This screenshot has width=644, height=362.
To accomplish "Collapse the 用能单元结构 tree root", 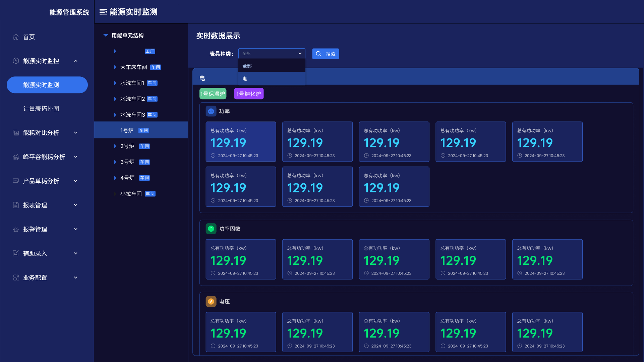I will tap(106, 36).
